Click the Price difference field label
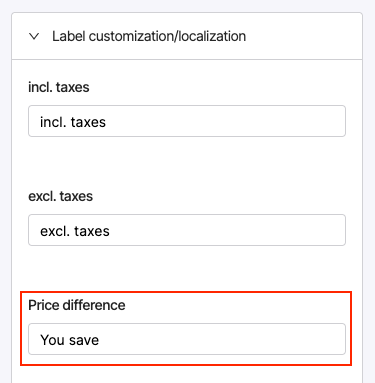The image size is (375, 383). tap(77, 305)
